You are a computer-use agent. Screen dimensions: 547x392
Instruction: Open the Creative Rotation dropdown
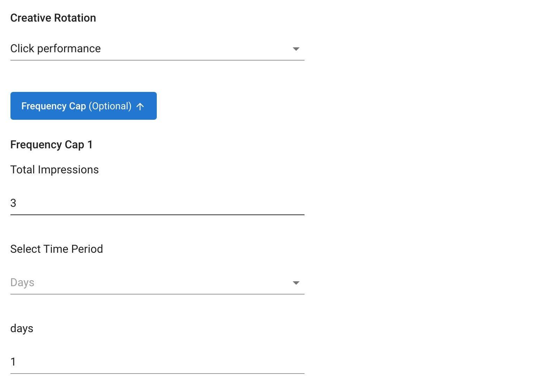tap(157, 49)
